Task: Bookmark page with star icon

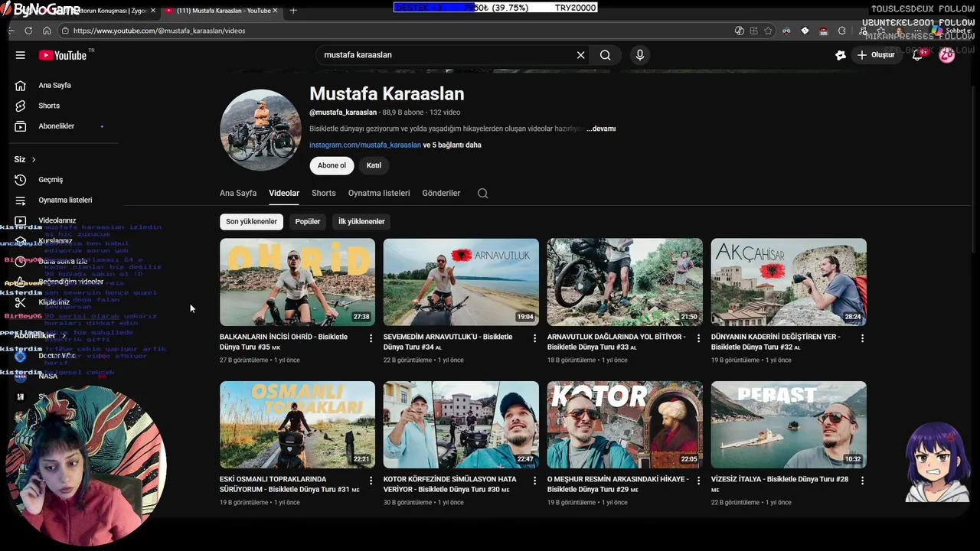Action: [x=768, y=31]
